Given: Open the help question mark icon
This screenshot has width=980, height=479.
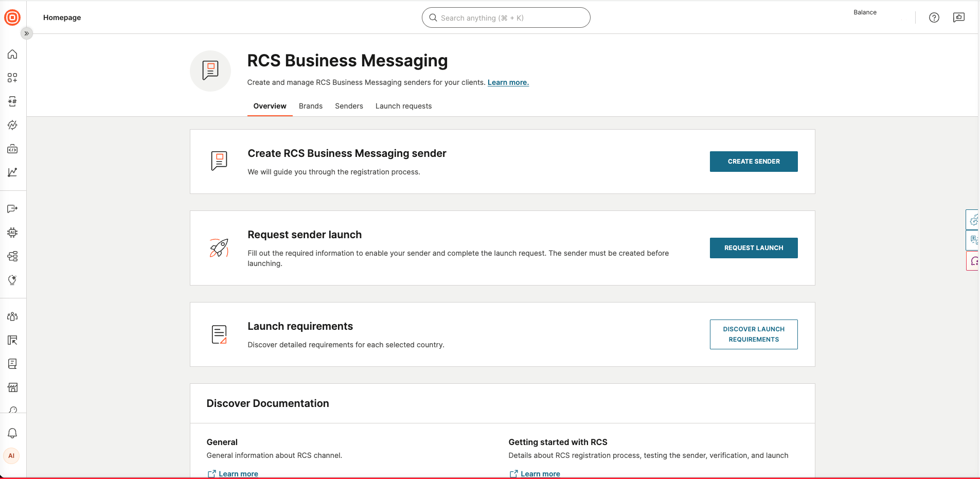Looking at the screenshot, I should 935,17.
